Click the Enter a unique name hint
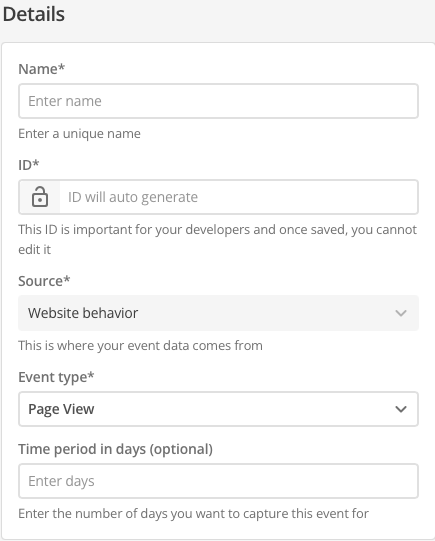The height and width of the screenshot is (541, 435). [79, 134]
